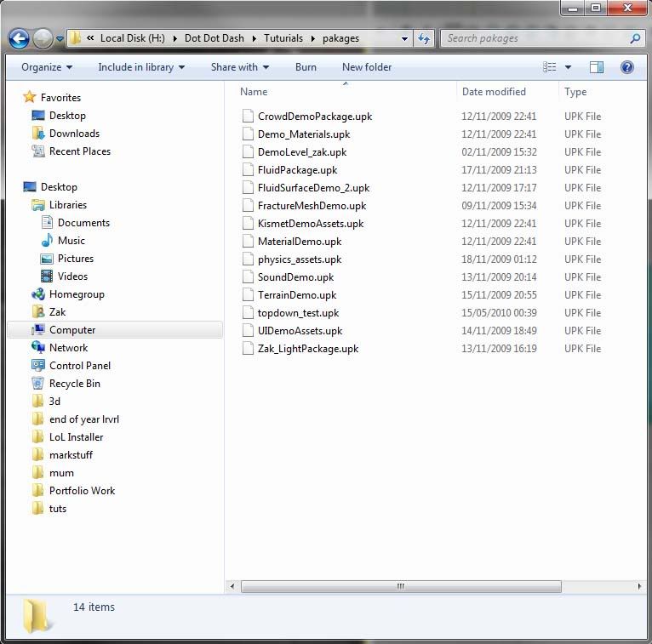
Task: Click the address bar folder icon
Action: [x=75, y=38]
